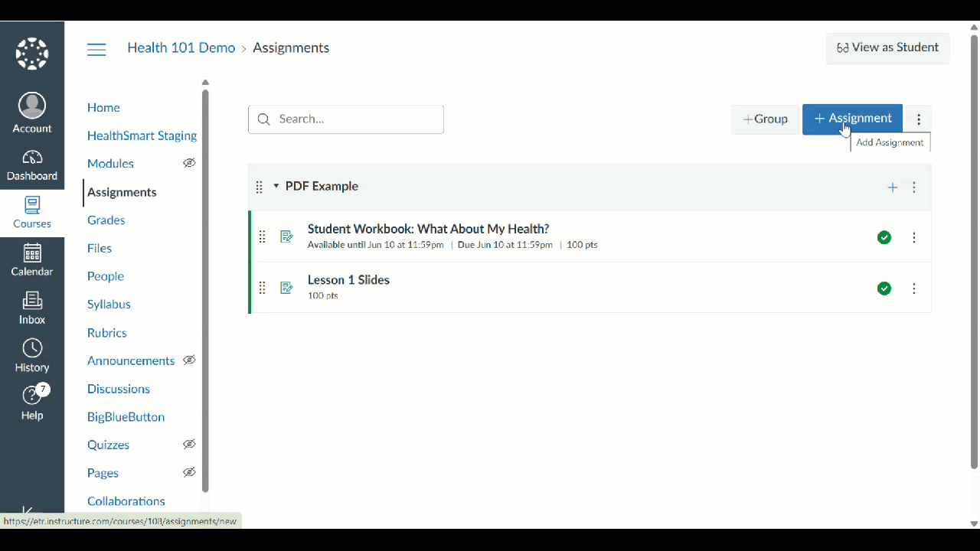Click the page scrollbar down arrow
Viewport: 980px width, 551px height.
(x=974, y=523)
